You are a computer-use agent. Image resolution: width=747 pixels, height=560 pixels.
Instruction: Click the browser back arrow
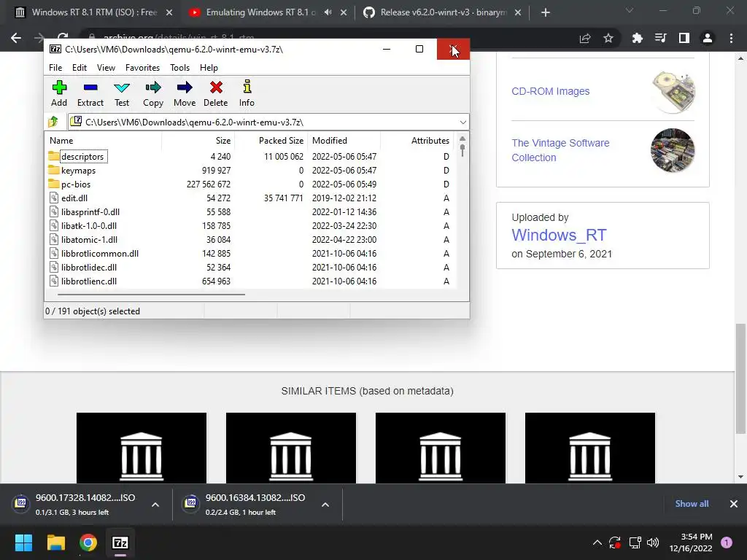click(x=16, y=38)
